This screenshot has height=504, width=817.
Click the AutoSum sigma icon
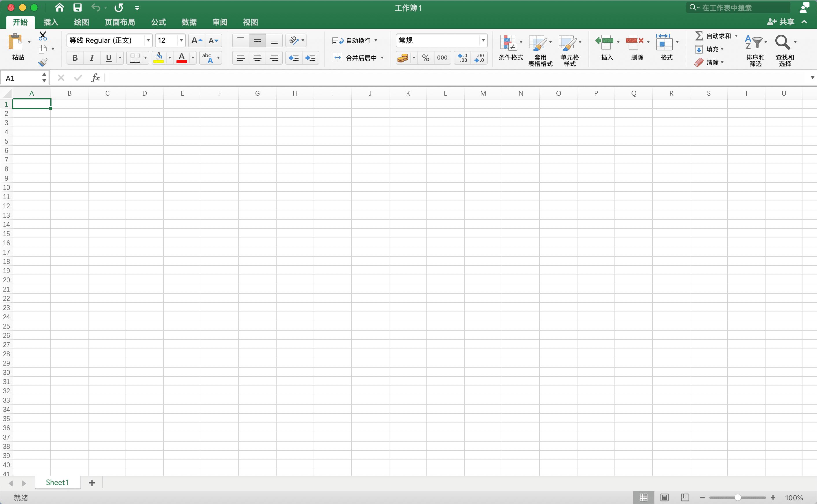(699, 36)
